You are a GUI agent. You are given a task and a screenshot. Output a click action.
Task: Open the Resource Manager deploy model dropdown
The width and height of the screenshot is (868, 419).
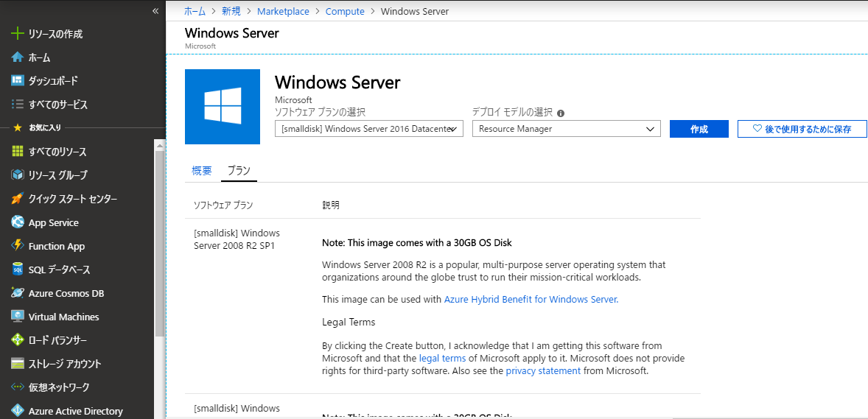(567, 129)
